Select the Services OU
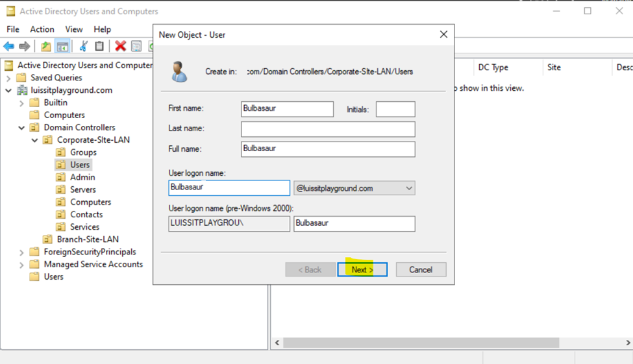 click(x=84, y=227)
